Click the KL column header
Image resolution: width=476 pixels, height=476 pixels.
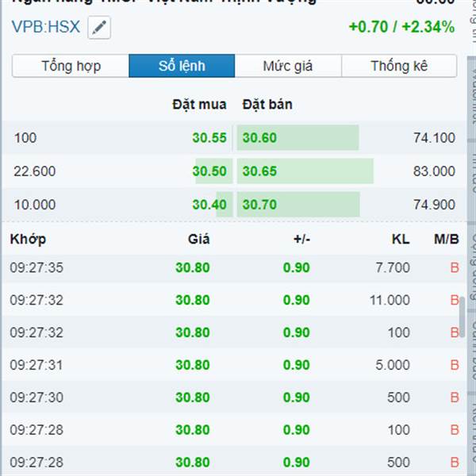[401, 240]
